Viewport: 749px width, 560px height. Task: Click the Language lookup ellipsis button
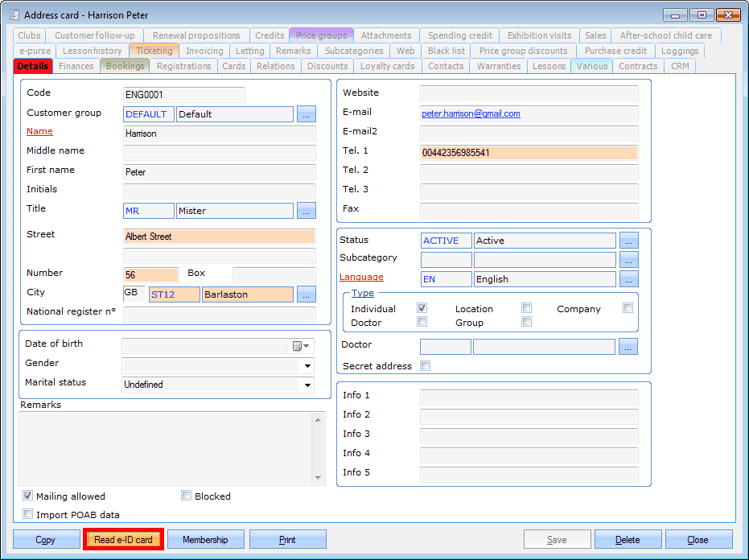coord(629,279)
